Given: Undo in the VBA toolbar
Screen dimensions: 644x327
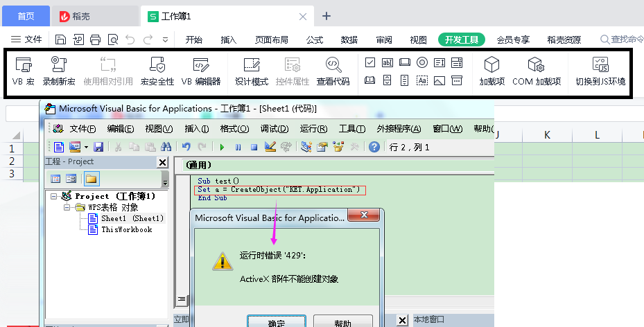Looking at the screenshot, I should click(186, 146).
